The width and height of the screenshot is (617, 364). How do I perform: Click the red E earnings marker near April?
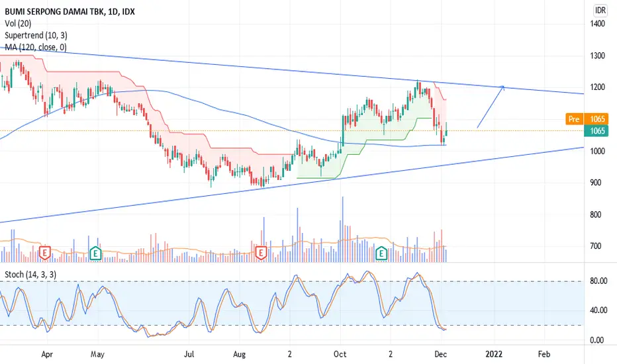pyautogui.click(x=45, y=253)
